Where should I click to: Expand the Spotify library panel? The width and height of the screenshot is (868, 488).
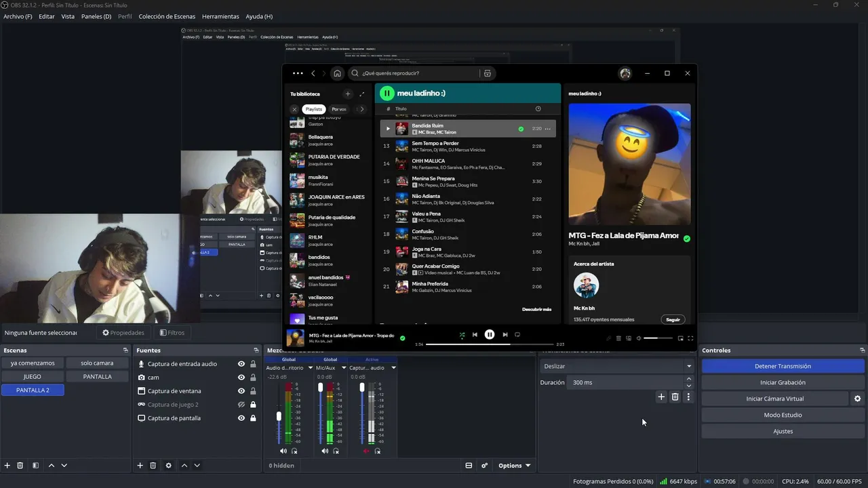pyautogui.click(x=362, y=94)
